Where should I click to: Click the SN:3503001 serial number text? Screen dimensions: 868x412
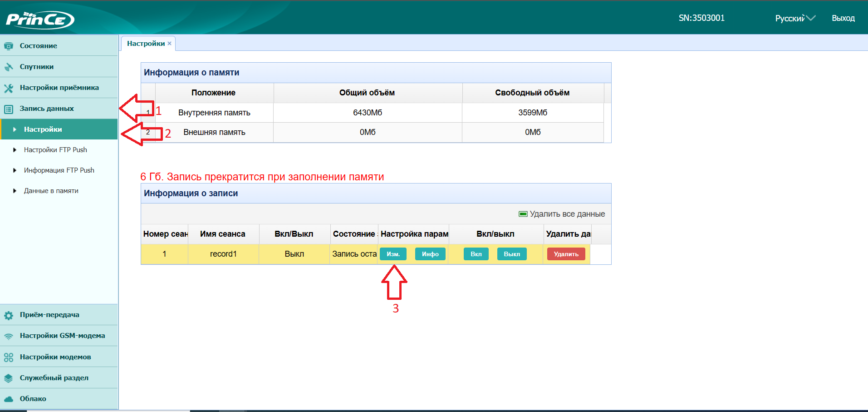701,18
